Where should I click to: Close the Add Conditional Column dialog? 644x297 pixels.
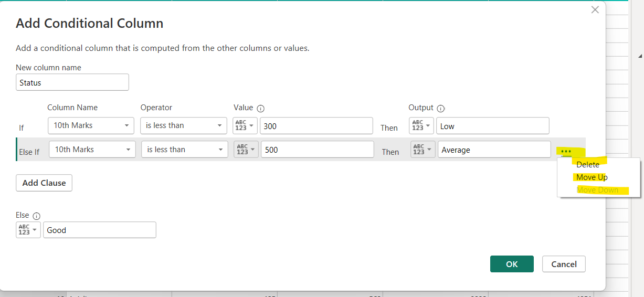pyautogui.click(x=595, y=10)
